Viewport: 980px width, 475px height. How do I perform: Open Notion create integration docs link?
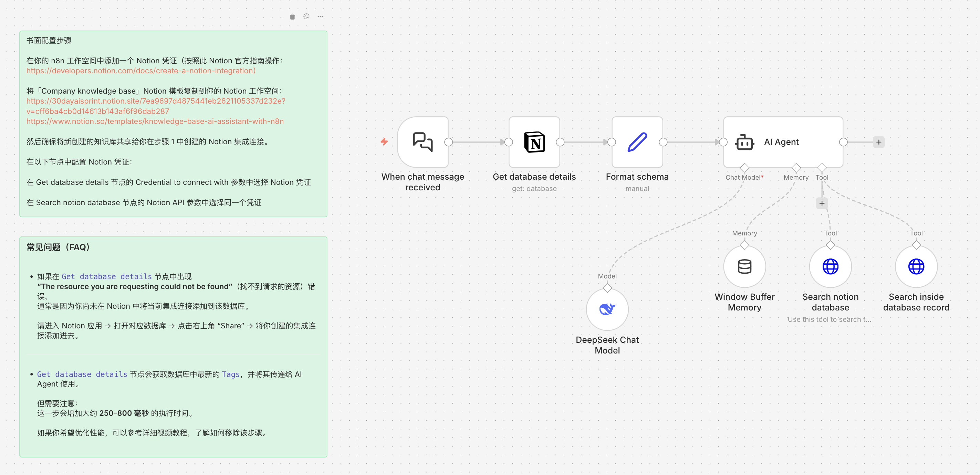pyautogui.click(x=141, y=71)
